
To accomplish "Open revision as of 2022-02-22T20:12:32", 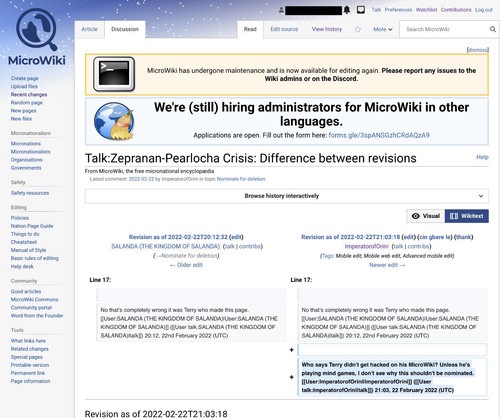I will [x=178, y=237].
